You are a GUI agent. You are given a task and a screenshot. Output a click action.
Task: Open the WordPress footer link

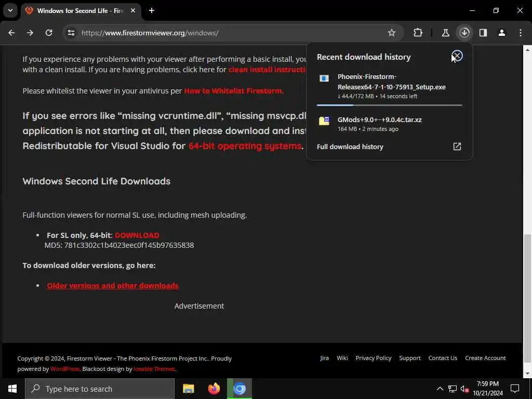pos(65,369)
